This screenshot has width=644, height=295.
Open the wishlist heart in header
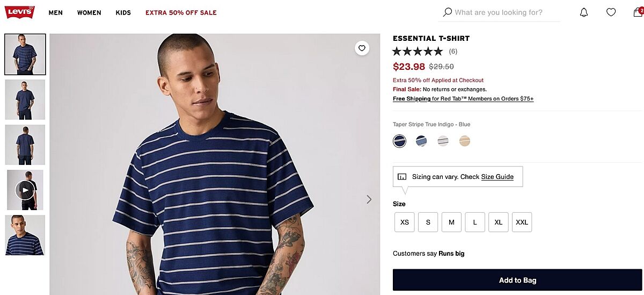point(611,12)
